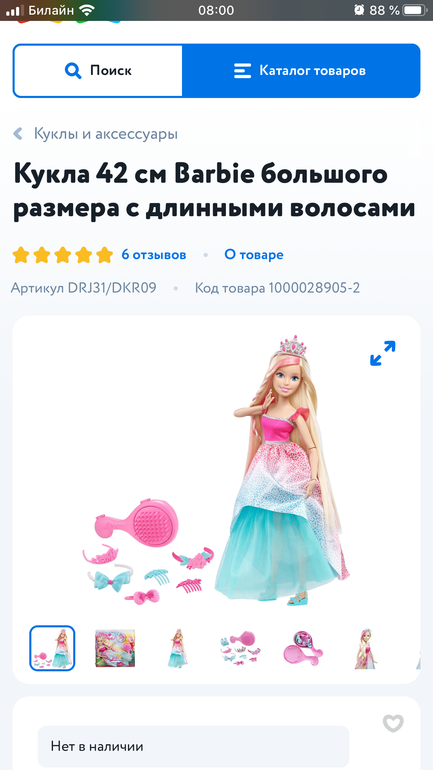This screenshot has height=770, width=433.
Task: Tap the Нет в наличии availability box
Action: point(193,746)
